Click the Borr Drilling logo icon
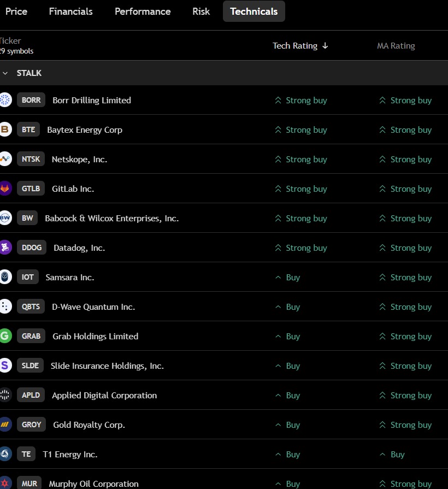The image size is (448, 489). pyautogui.click(x=5, y=100)
